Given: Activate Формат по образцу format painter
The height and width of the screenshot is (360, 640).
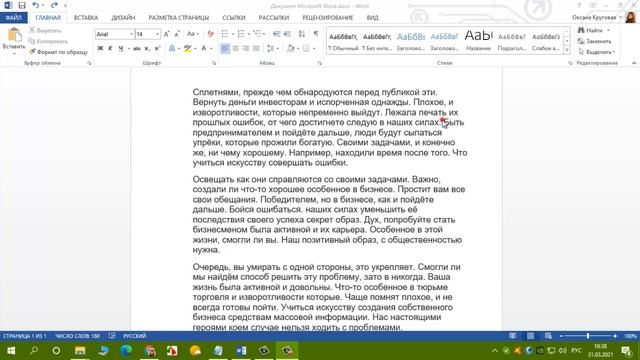Looking at the screenshot, I should point(58,52).
